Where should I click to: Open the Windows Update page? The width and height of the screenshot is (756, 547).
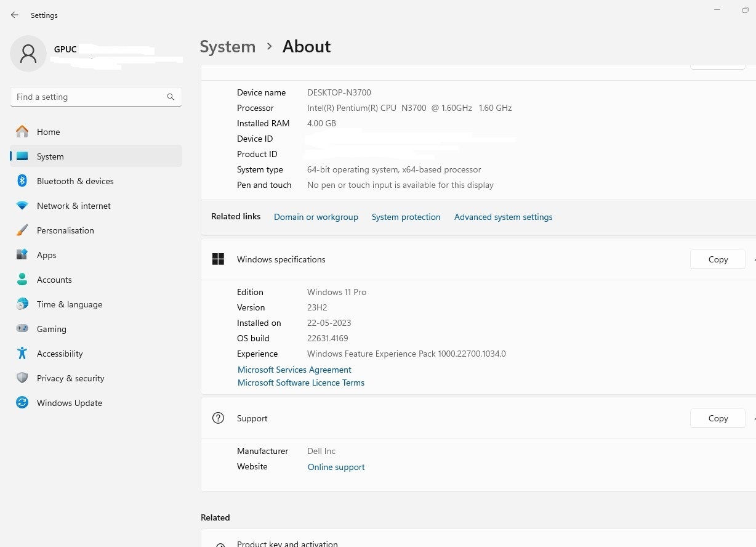coord(96,403)
